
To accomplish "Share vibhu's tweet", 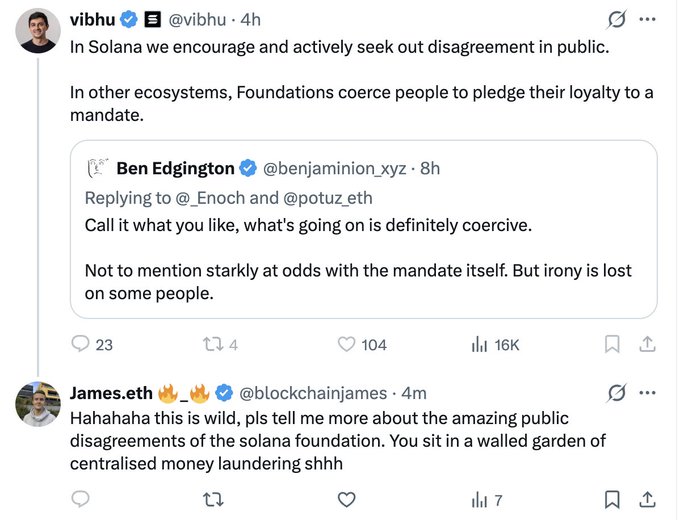I will point(647,345).
